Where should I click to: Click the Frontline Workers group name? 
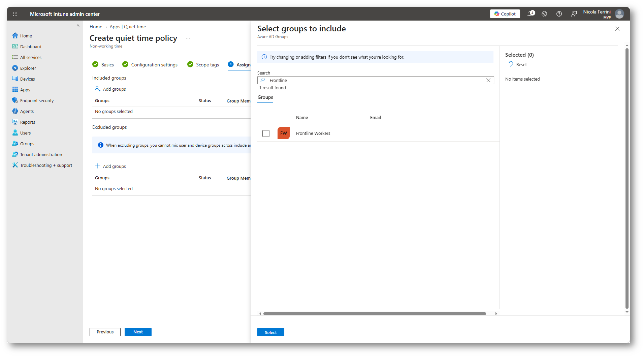[x=313, y=133]
